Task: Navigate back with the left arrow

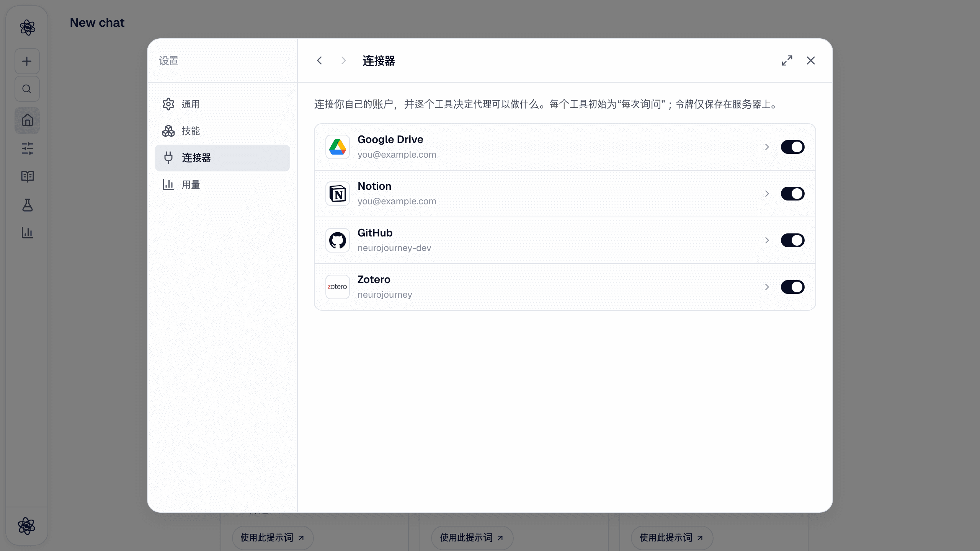Action: tap(320, 60)
